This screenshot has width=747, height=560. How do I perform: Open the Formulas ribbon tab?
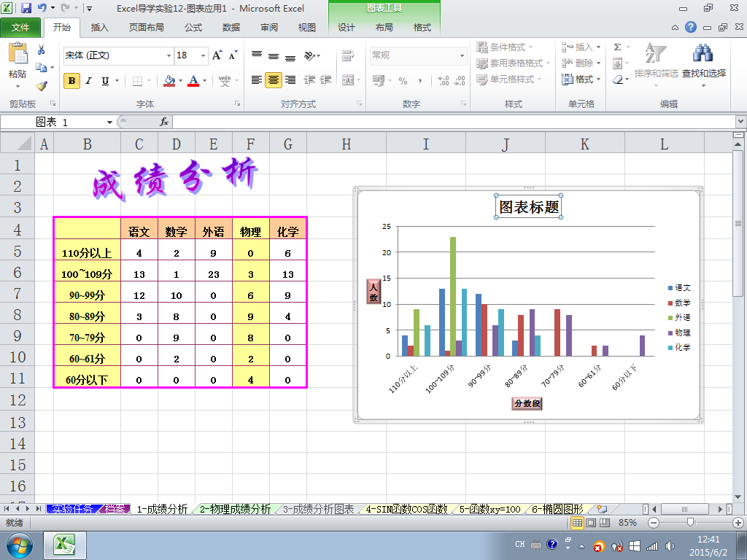click(193, 28)
